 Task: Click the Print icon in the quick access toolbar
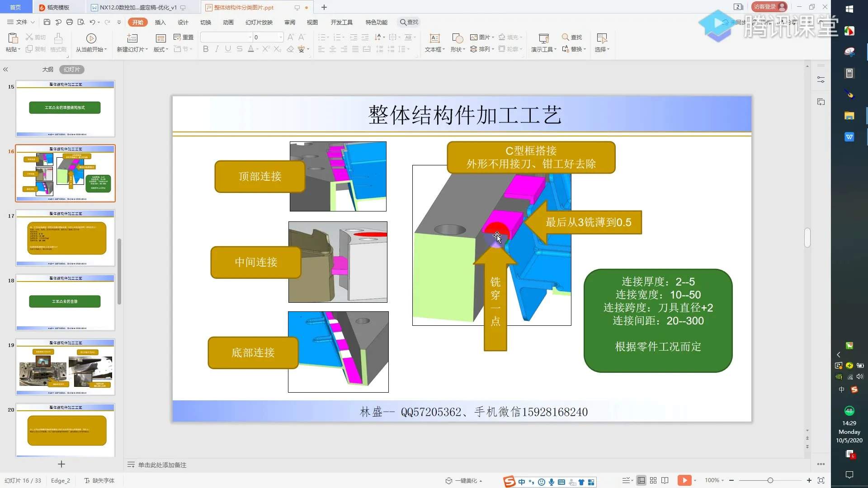69,22
